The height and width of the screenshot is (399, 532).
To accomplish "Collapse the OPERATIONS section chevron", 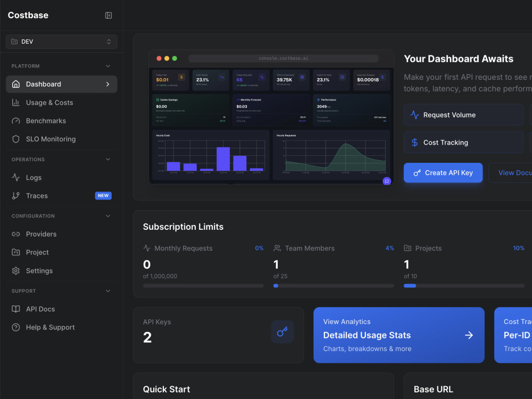I will [x=108, y=159].
